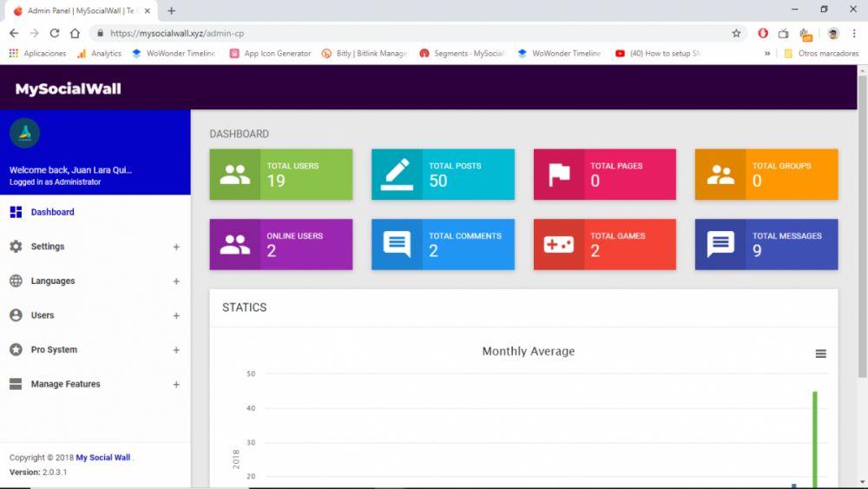Click the page vertical scrollbar thumb
868x489 pixels.
(863, 227)
